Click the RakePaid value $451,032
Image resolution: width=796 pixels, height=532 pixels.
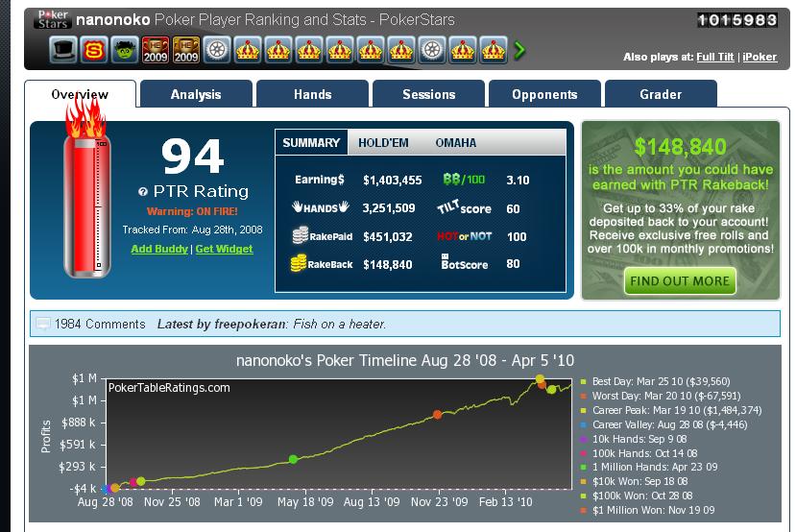click(x=387, y=236)
